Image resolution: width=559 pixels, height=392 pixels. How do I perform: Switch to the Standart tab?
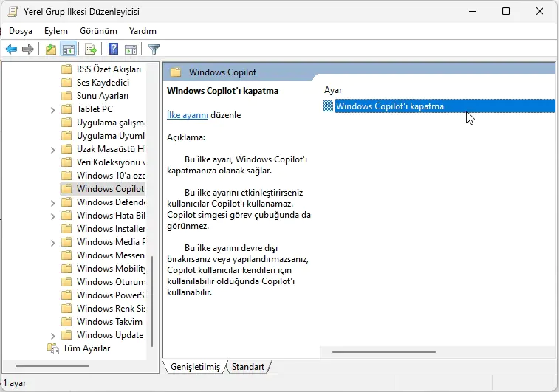pos(248,367)
